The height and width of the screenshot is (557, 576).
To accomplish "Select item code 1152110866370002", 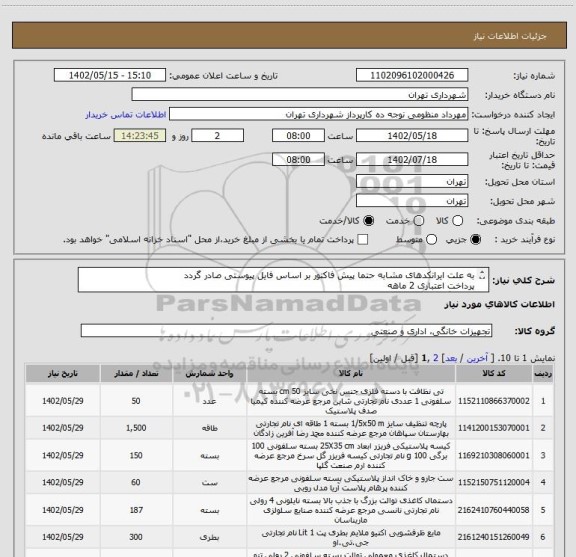I will click(494, 401).
